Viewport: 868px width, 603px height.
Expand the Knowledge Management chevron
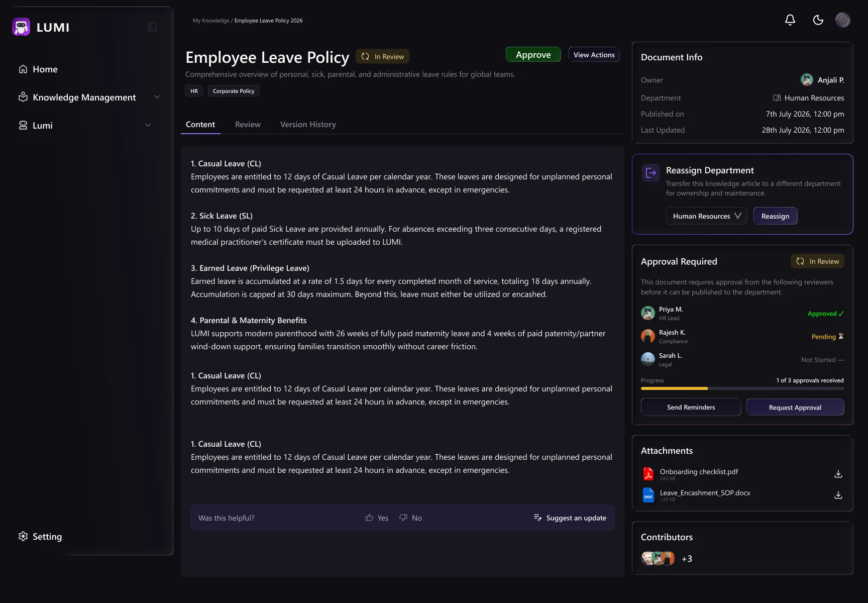(157, 97)
